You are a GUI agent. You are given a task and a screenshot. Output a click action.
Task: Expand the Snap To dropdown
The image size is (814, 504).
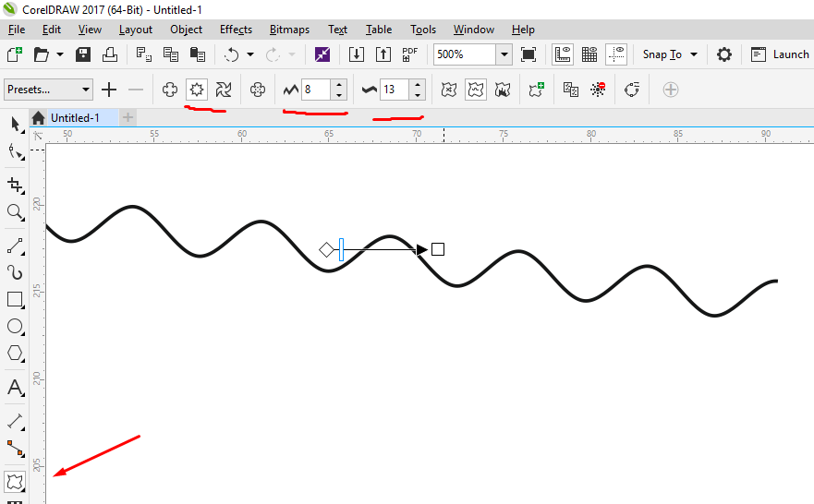(x=694, y=54)
